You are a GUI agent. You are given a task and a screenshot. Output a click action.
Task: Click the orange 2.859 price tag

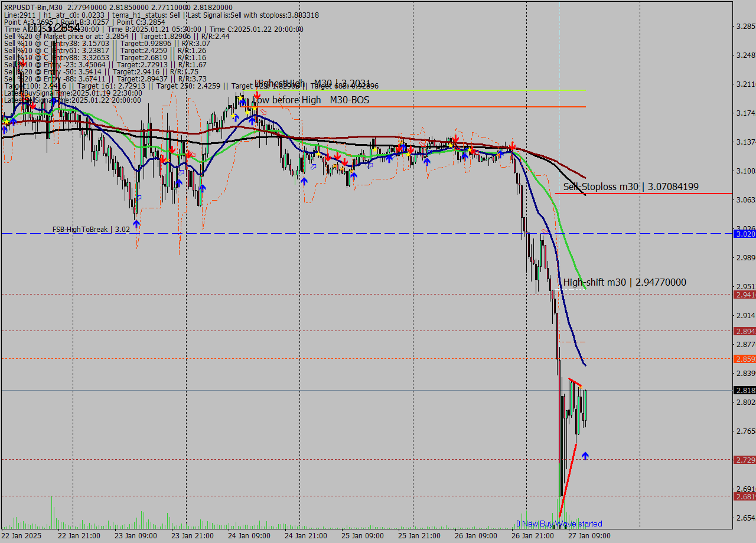[x=744, y=359]
